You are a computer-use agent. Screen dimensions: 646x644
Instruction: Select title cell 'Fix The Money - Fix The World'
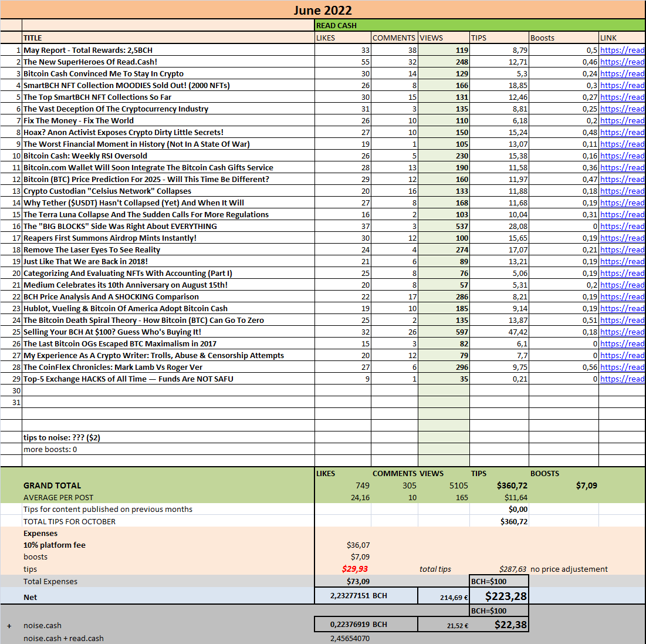[168, 120]
